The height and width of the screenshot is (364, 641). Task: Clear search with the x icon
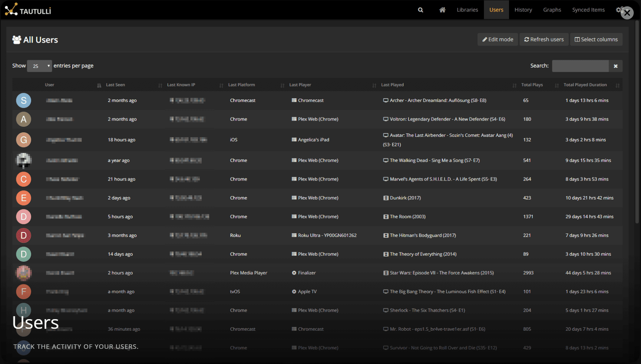tap(615, 66)
